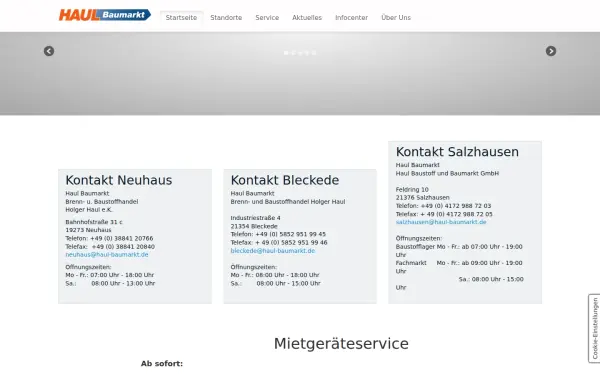Jump to the third slideshow indicator dot
Image resolution: width=600 pixels, height=375 pixels.
click(300, 53)
